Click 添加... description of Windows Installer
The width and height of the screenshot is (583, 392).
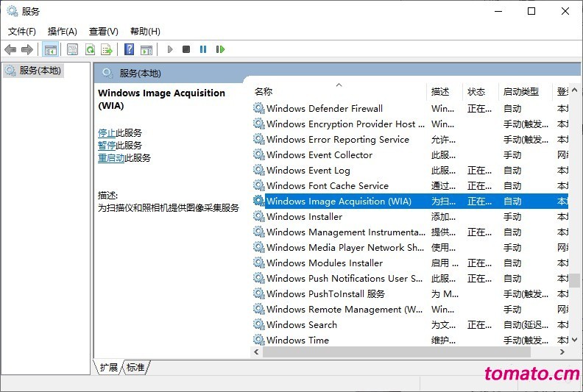443,216
